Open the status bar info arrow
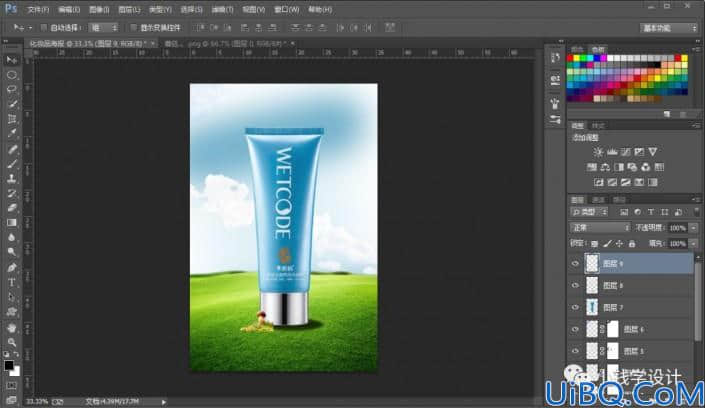The height and width of the screenshot is (408, 705). [x=164, y=402]
